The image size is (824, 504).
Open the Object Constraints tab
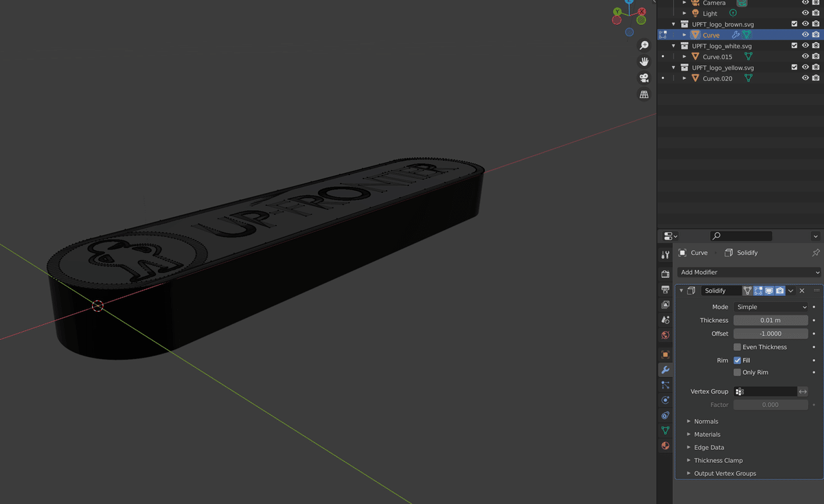(665, 415)
